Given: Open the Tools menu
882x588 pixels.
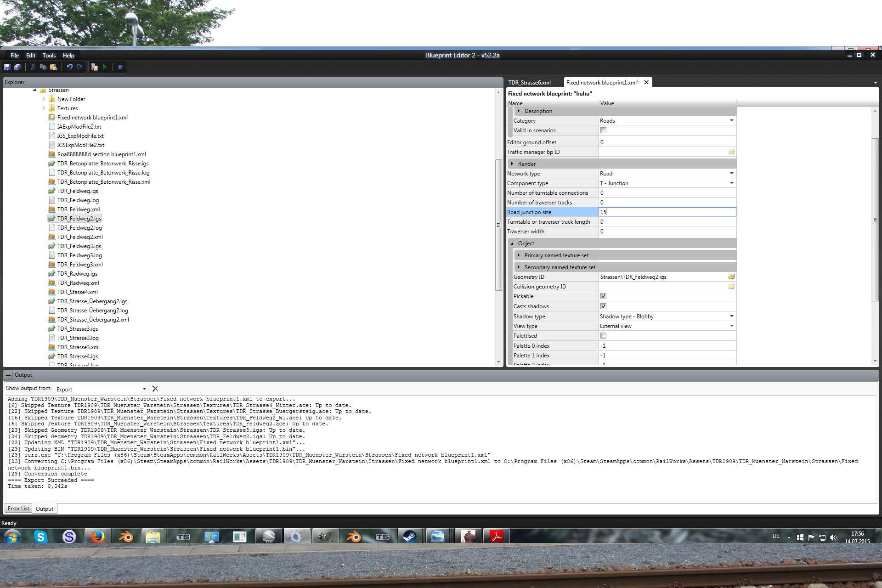Looking at the screenshot, I should (x=49, y=56).
